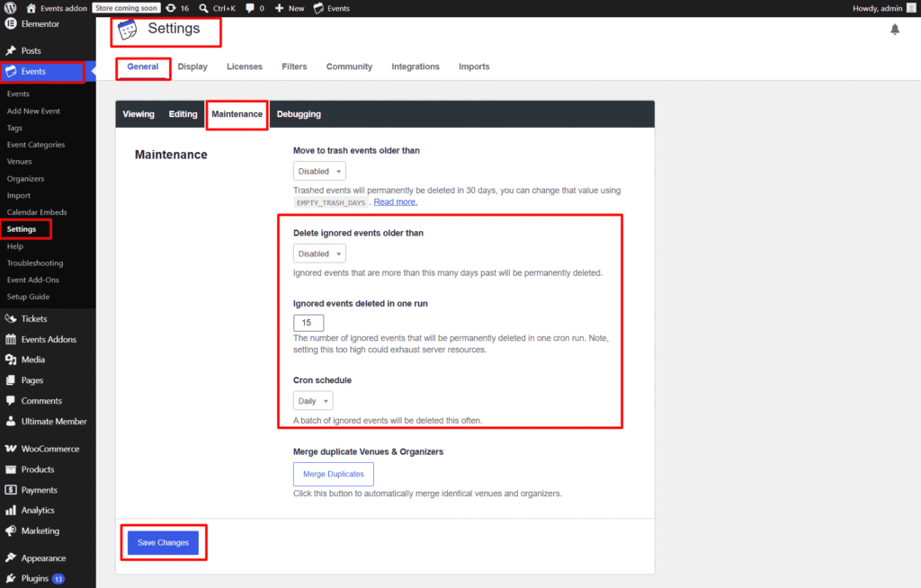This screenshot has height=588, width=921.
Task: Click the comments bubble icon in admin bar
Action: [250, 8]
